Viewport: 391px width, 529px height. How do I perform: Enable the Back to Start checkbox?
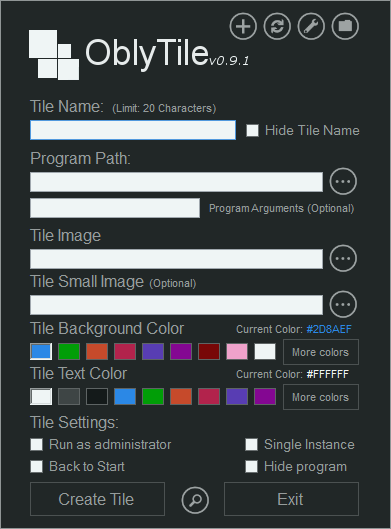click(x=36, y=467)
